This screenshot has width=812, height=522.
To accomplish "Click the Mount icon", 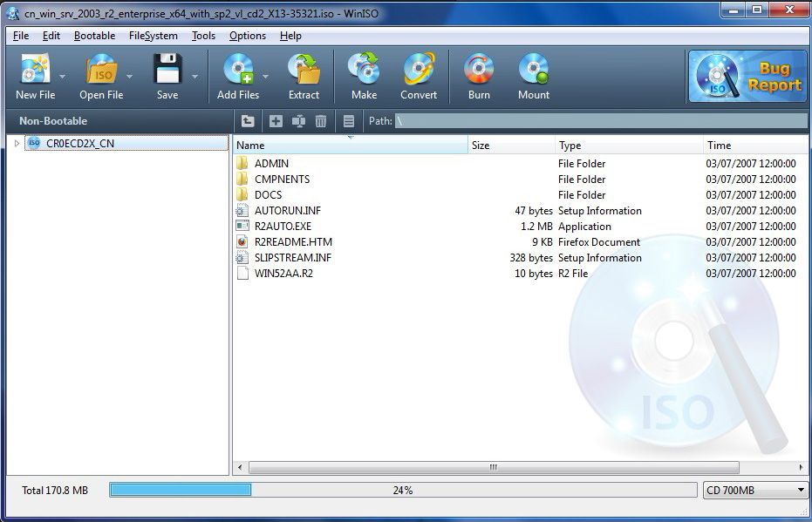I will (x=533, y=75).
